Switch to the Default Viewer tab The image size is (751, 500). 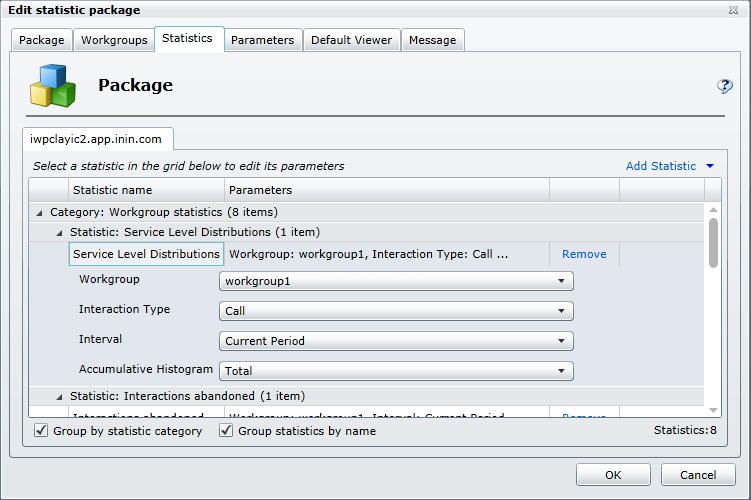click(351, 40)
